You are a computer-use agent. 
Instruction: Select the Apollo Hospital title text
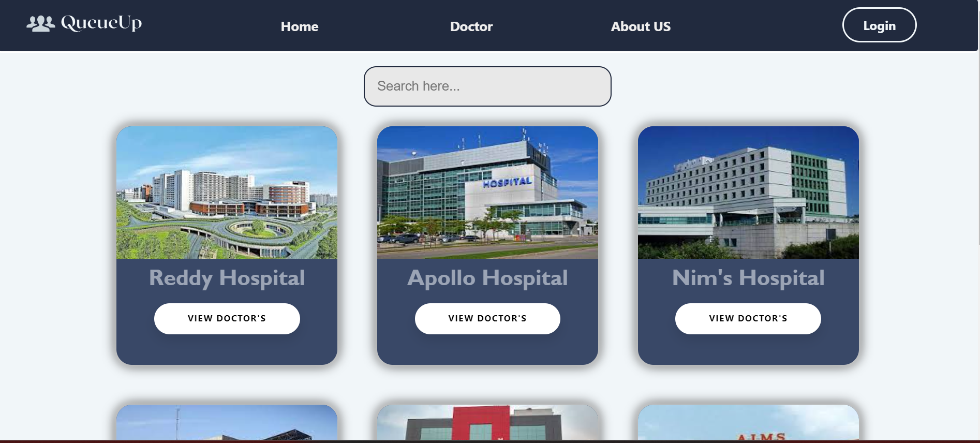pyautogui.click(x=487, y=278)
